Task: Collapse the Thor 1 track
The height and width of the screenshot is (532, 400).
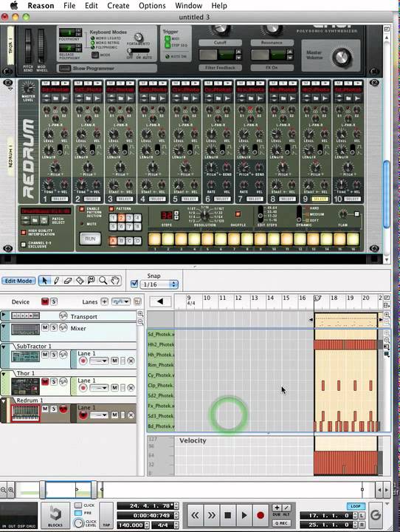Action: tap(4, 374)
